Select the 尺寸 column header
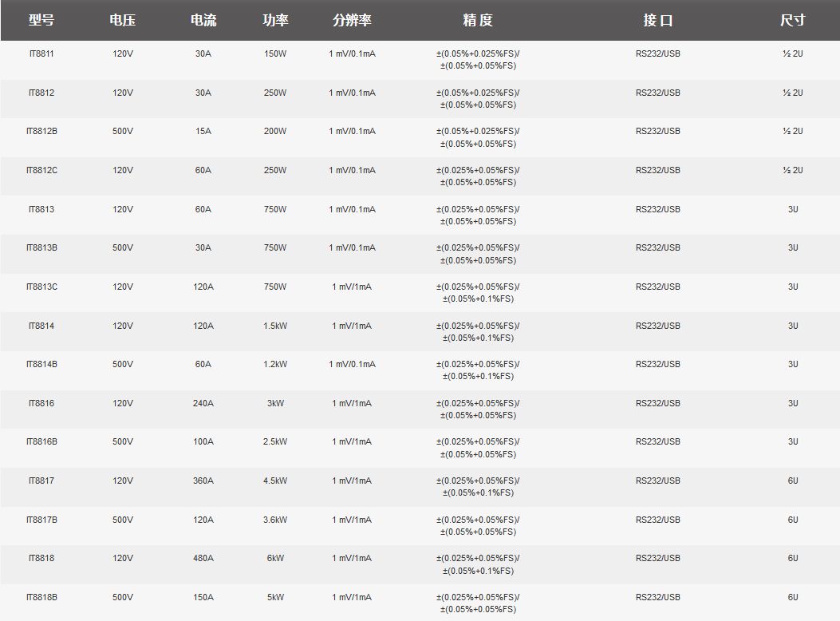This screenshot has height=621, width=840. (792, 20)
